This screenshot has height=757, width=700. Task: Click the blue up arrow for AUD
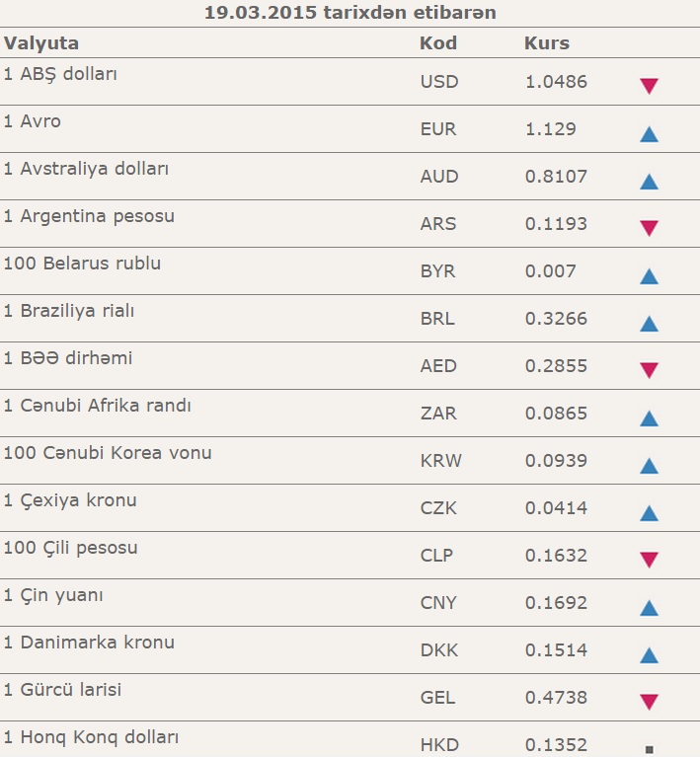(649, 181)
